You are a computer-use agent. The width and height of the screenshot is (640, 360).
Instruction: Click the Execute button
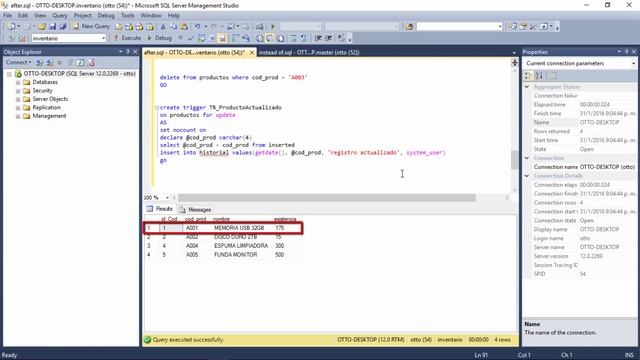click(x=127, y=38)
